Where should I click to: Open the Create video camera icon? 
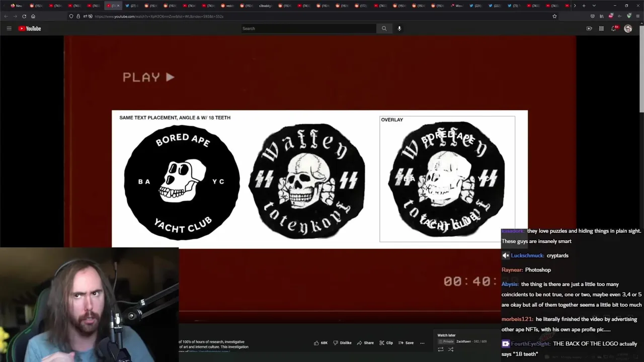589,29
